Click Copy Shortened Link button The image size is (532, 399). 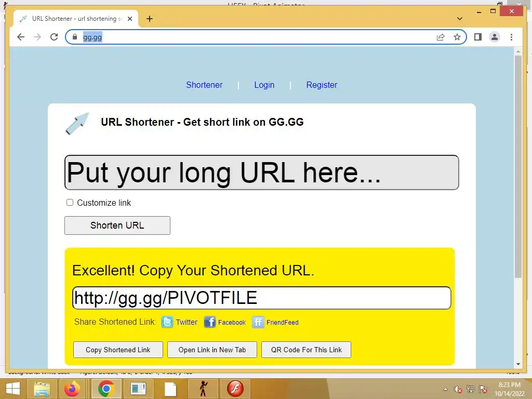118,350
